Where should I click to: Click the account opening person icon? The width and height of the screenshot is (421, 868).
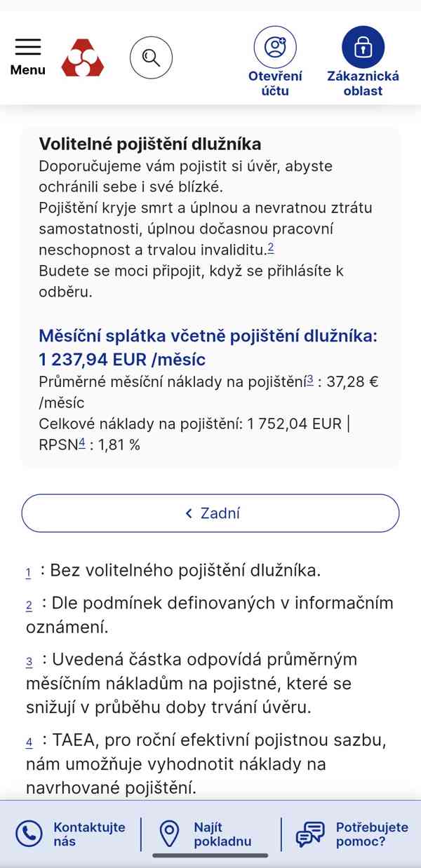275,48
